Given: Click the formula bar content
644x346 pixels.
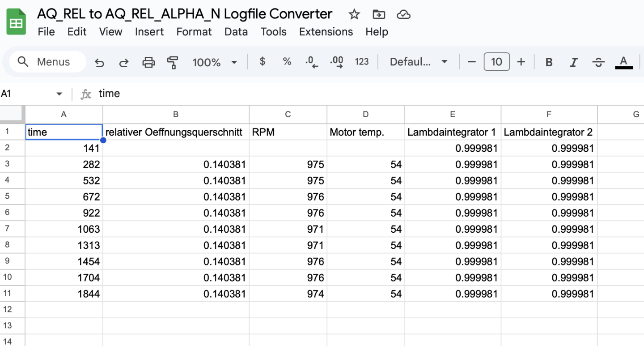Looking at the screenshot, I should pyautogui.click(x=109, y=94).
